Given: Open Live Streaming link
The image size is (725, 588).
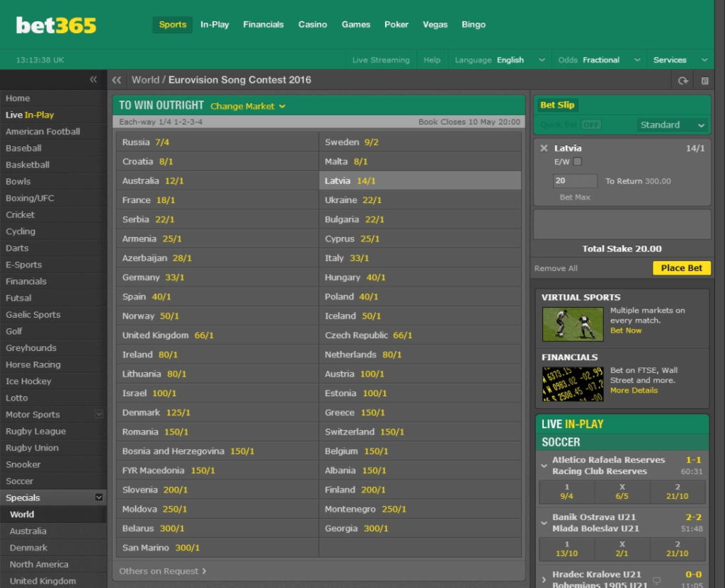Looking at the screenshot, I should (381, 60).
